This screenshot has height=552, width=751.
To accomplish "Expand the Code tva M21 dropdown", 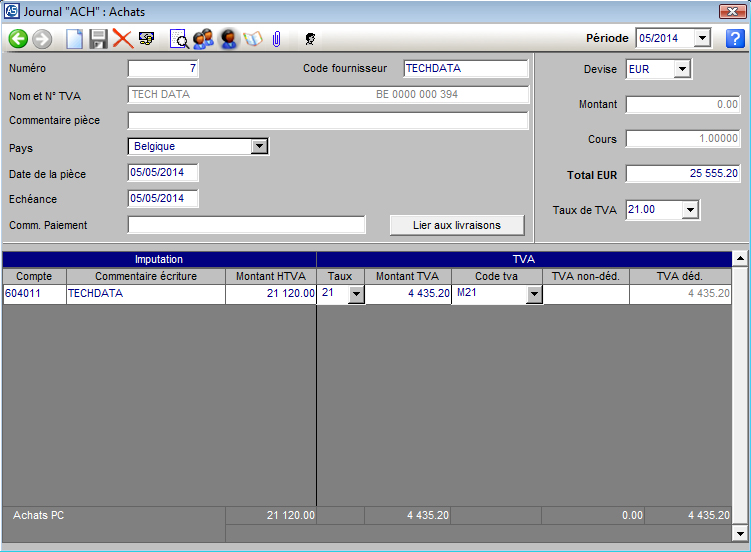I will coord(534,294).
